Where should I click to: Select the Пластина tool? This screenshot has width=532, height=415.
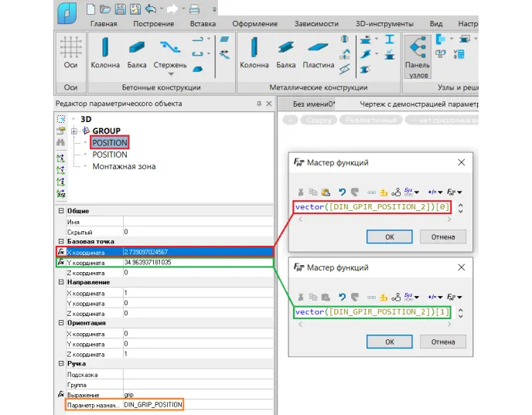pyautogui.click(x=319, y=53)
